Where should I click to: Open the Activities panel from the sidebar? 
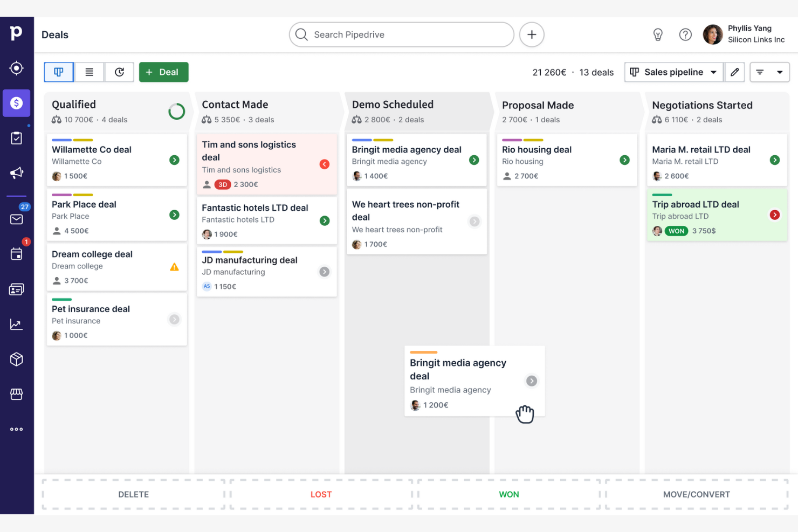(16, 138)
